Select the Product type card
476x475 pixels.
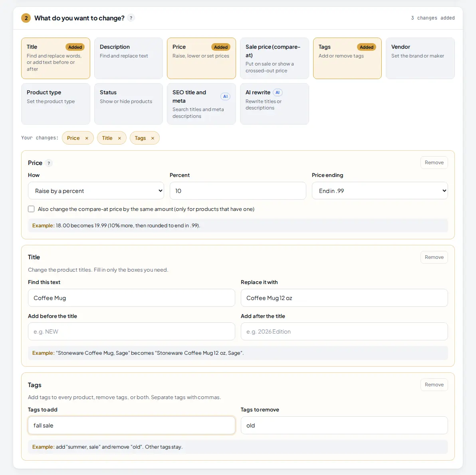(56, 104)
